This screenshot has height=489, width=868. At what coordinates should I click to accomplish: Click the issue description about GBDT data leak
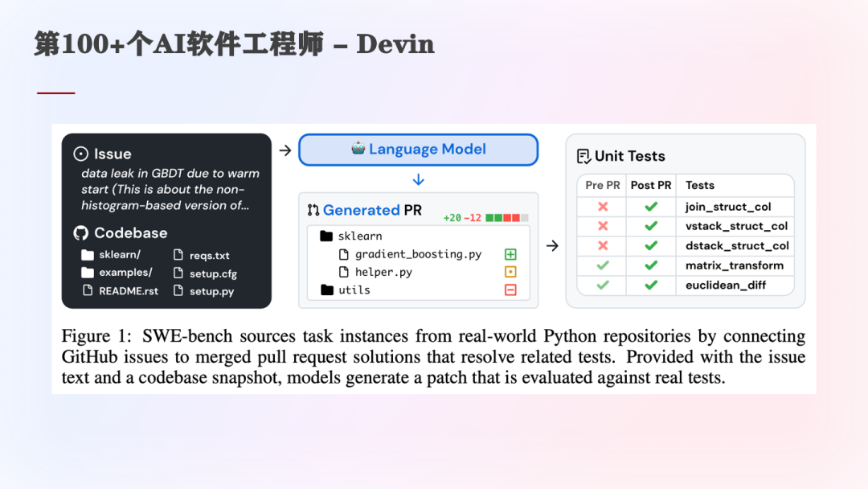coord(170,189)
